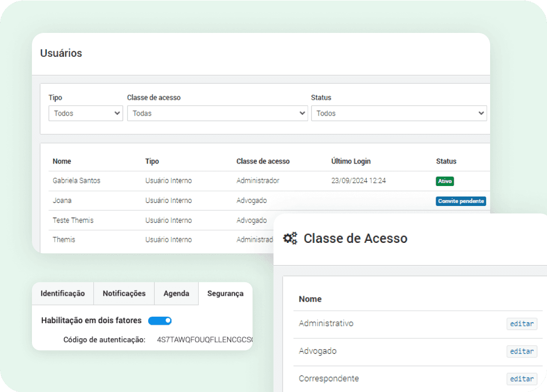Click editar for Administrativo class
Screen dimensions: 547x392
click(522, 324)
